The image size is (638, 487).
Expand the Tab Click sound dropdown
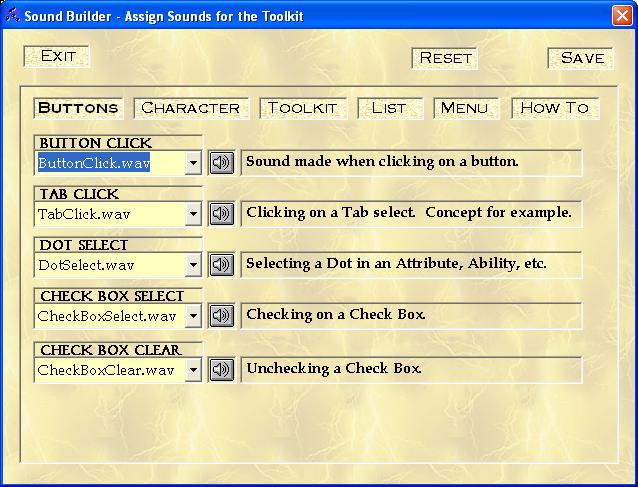[x=193, y=213]
